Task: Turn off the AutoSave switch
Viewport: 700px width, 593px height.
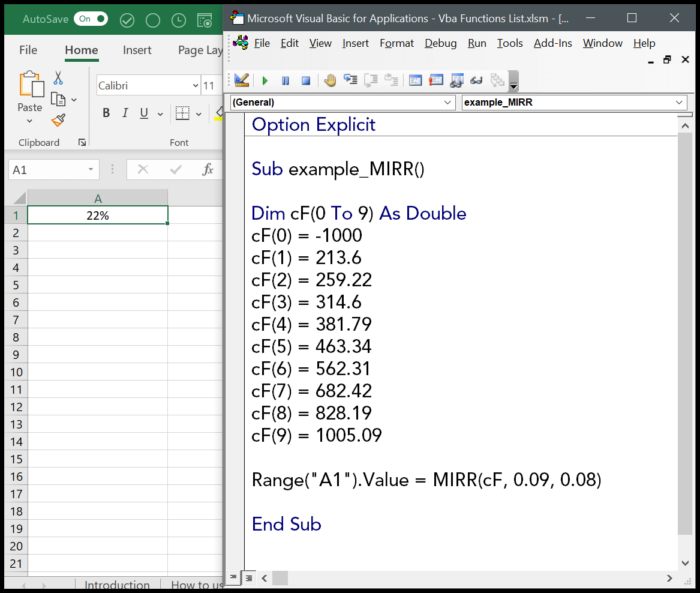Action: tap(91, 19)
